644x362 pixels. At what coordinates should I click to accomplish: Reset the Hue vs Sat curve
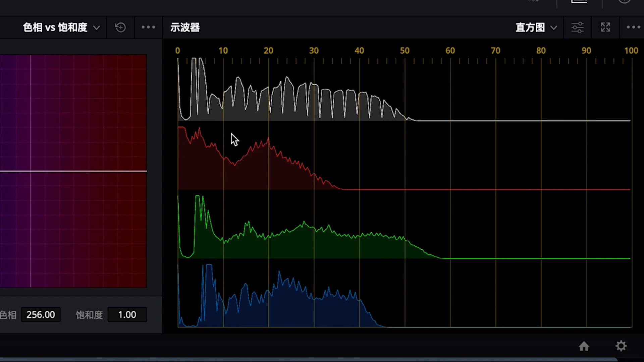(120, 27)
